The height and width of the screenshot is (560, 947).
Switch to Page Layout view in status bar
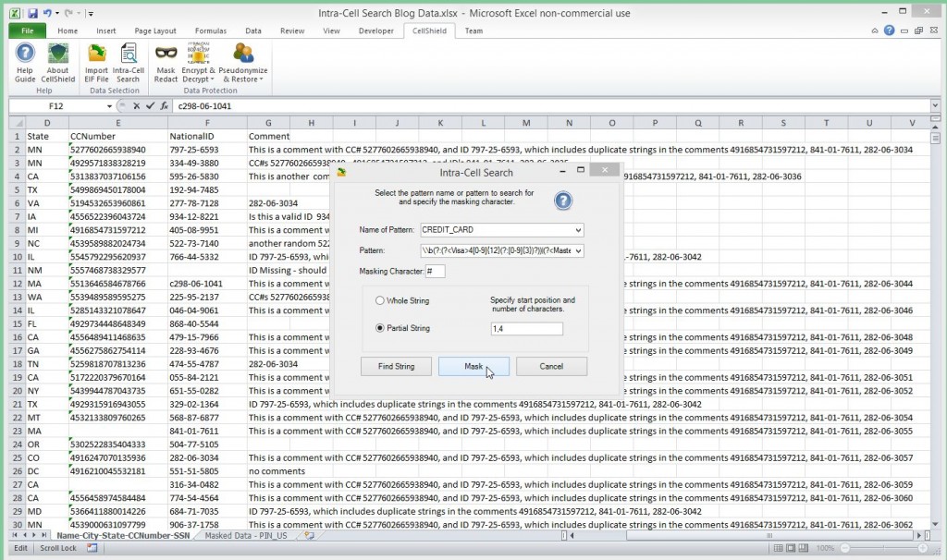tap(791, 548)
